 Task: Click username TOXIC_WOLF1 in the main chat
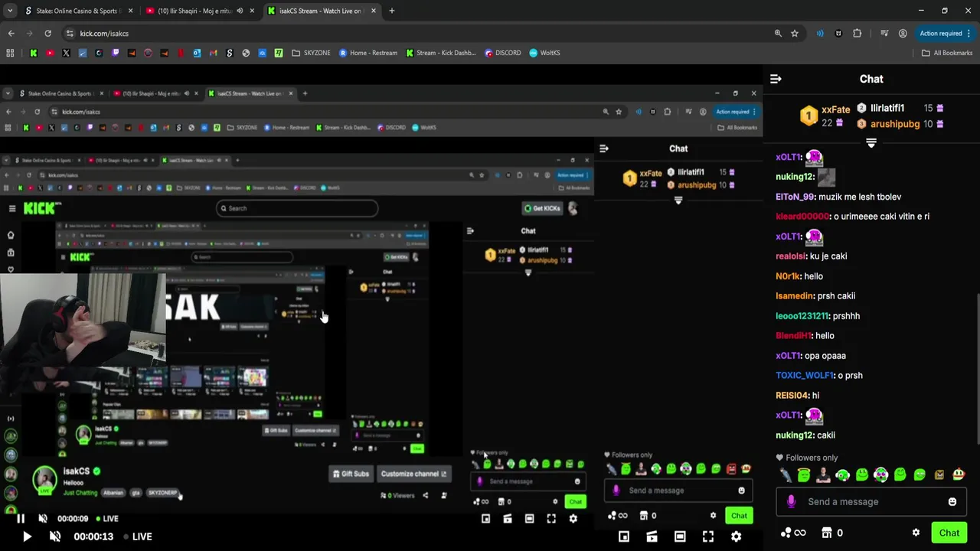click(x=805, y=376)
